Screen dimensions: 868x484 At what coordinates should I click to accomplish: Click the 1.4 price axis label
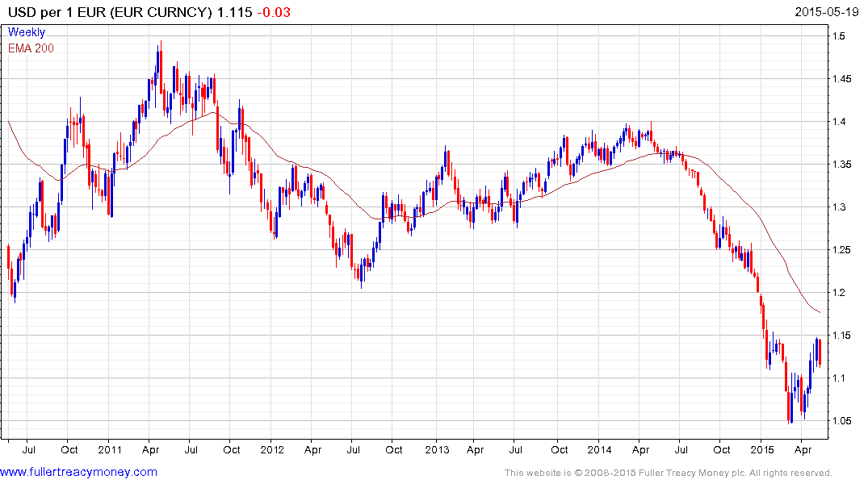pyautogui.click(x=839, y=122)
